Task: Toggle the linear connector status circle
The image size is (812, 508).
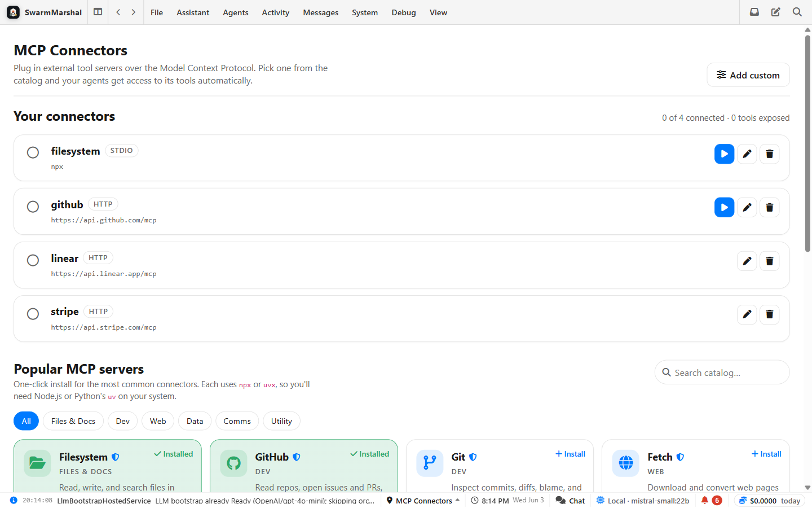Action: [33, 260]
